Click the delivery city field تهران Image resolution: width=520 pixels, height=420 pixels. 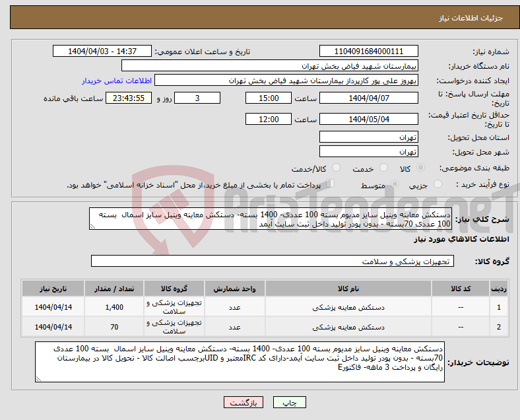(368, 152)
